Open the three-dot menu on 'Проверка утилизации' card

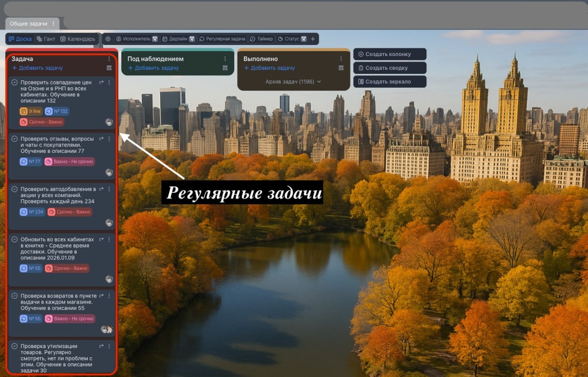[109, 346]
